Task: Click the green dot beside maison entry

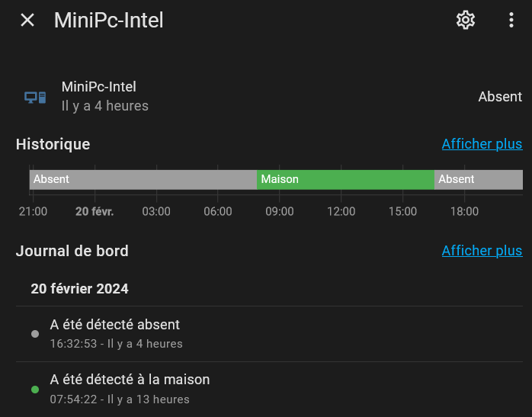Action: (35, 390)
